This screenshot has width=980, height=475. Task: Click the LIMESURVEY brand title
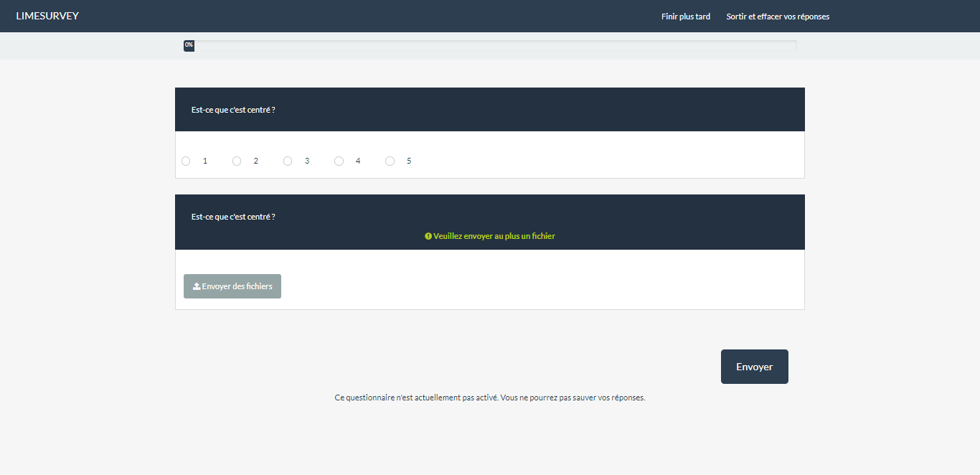pos(47,16)
